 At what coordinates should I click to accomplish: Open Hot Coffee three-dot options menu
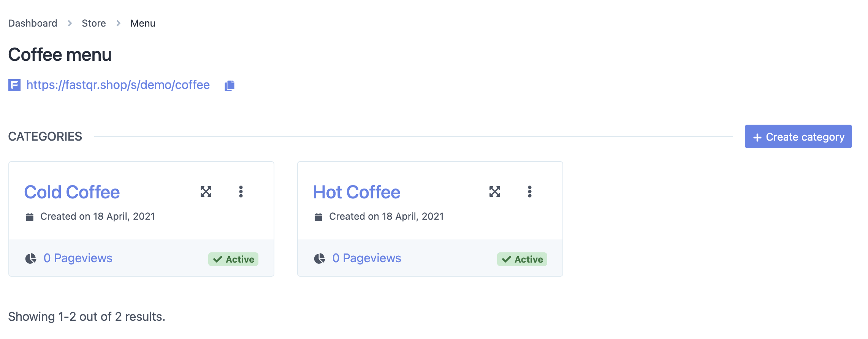(530, 192)
